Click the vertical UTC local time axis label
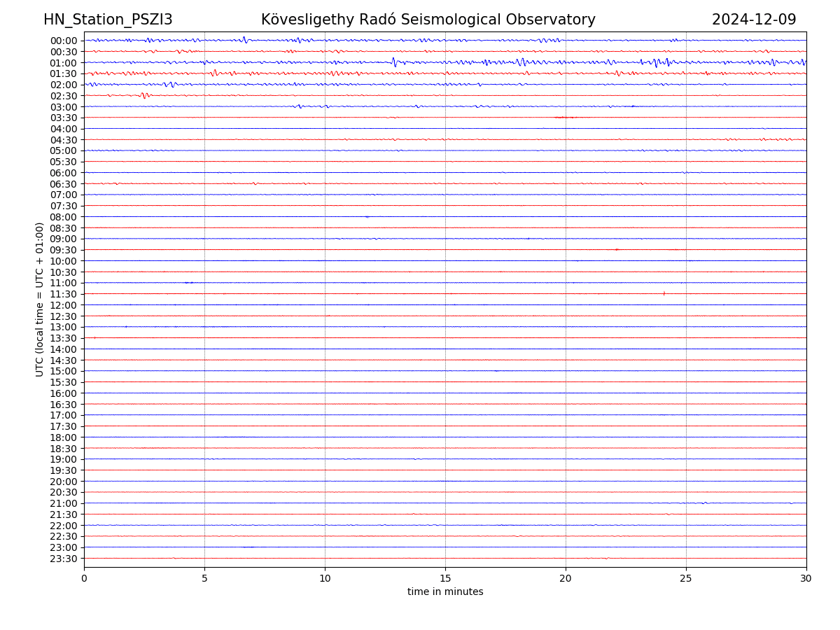 [40, 299]
